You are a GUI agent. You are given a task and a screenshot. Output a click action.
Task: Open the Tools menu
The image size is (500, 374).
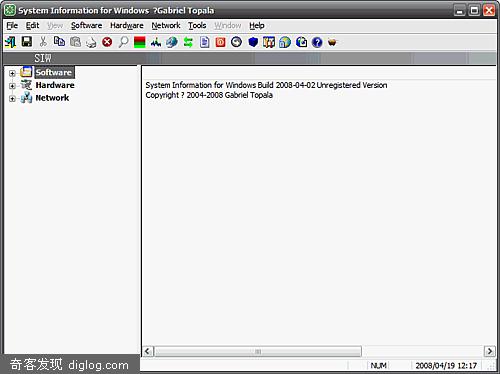pos(197,26)
